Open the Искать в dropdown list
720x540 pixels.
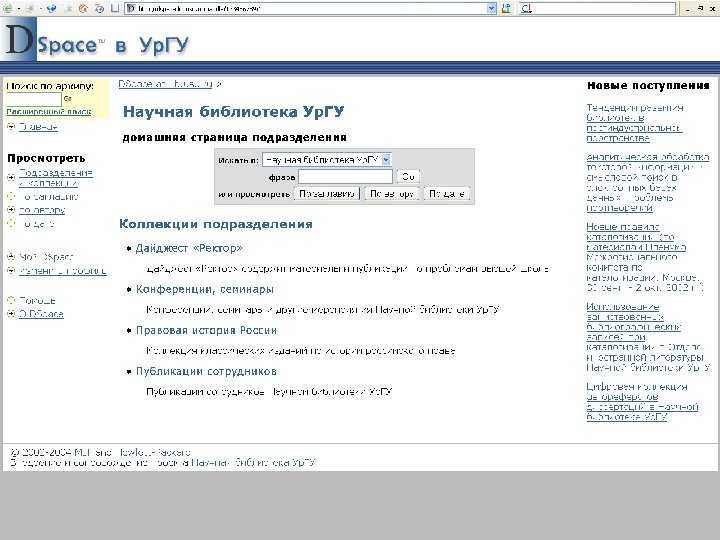[x=326, y=160]
